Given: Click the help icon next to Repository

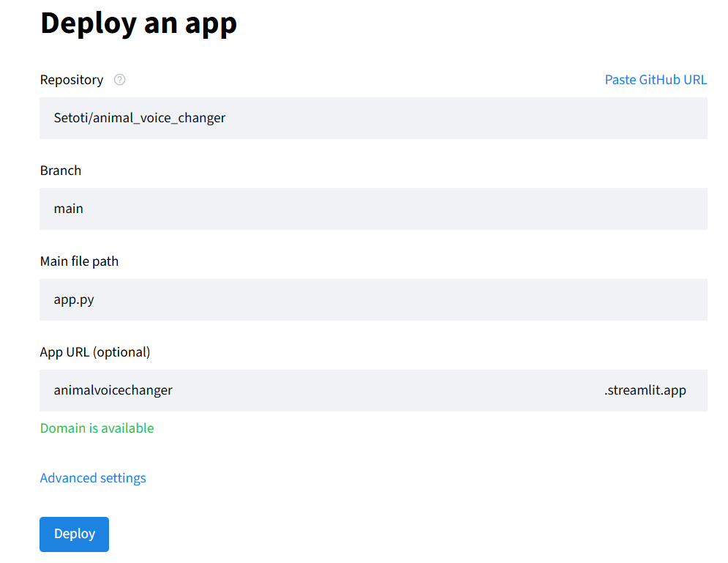Looking at the screenshot, I should [x=120, y=80].
